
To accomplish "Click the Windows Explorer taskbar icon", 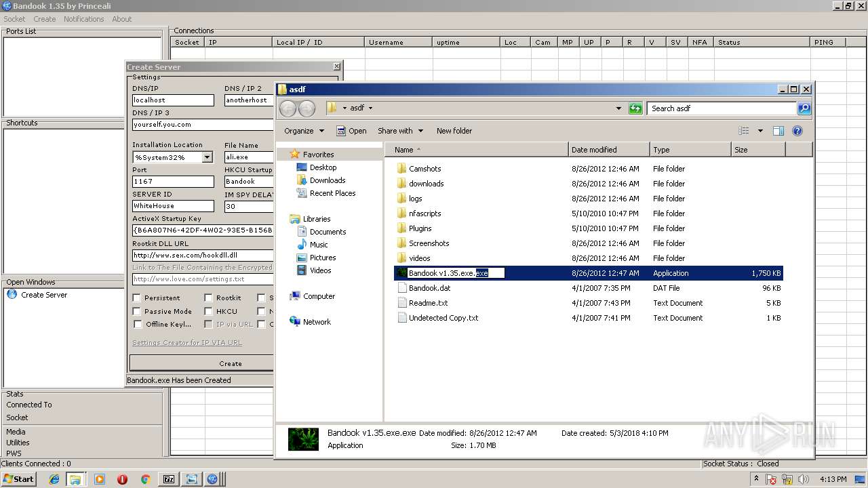I will 75,479.
